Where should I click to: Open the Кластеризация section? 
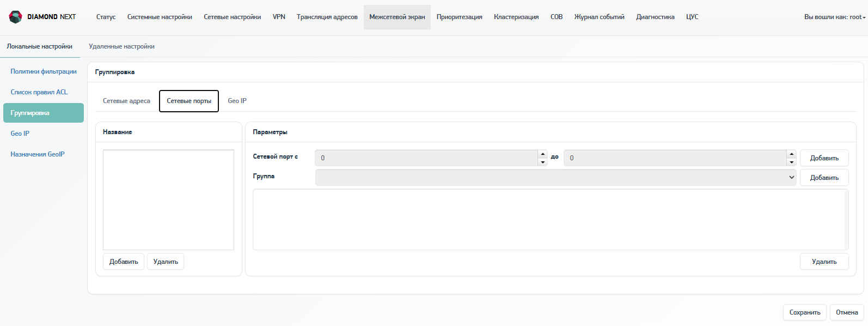coord(516,17)
